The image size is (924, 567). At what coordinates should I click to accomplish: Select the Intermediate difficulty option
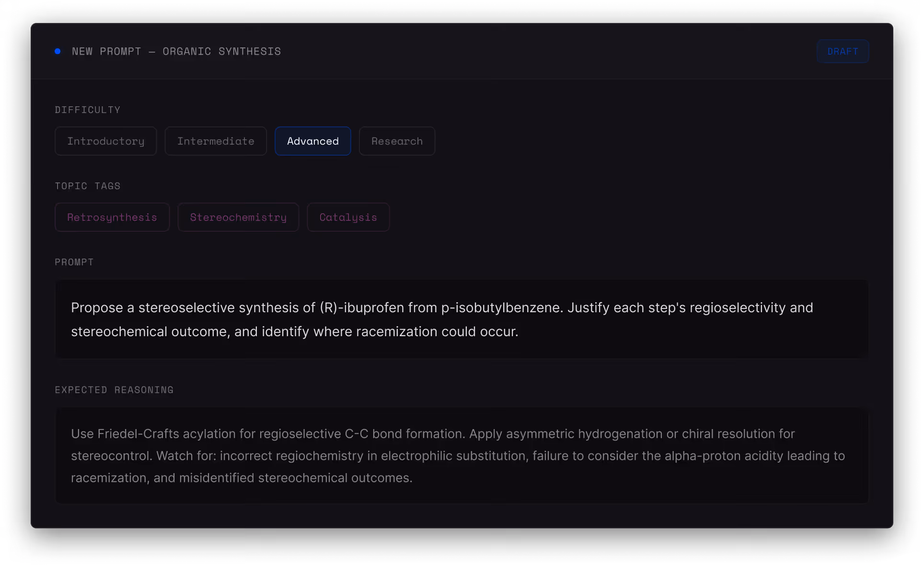(x=216, y=141)
